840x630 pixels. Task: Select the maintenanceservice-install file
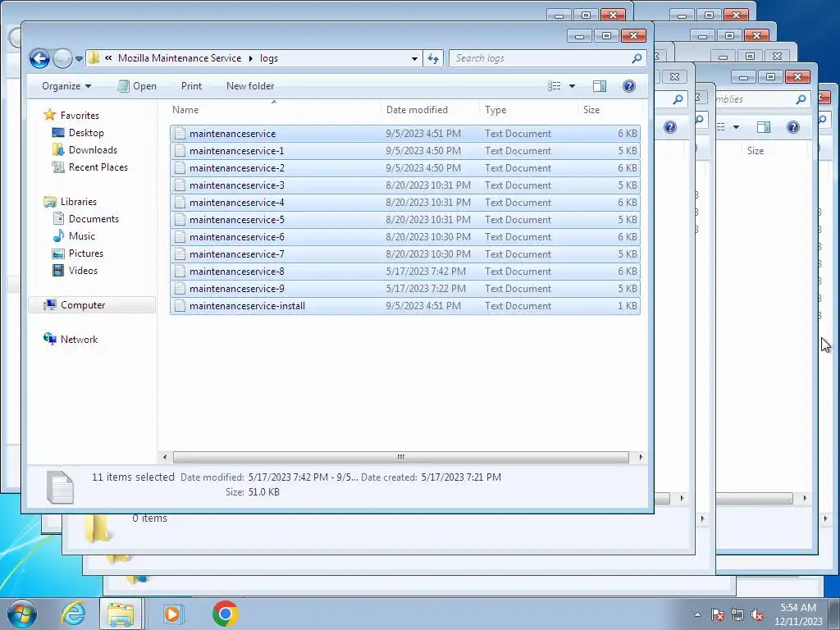pos(405,305)
